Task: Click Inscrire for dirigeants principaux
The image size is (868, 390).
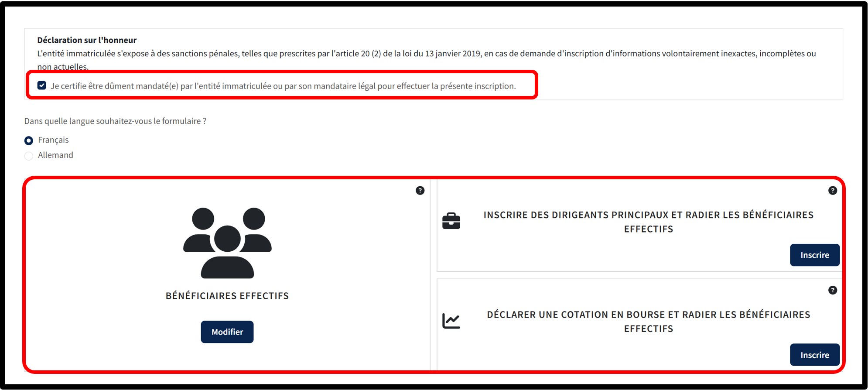Action: click(815, 255)
